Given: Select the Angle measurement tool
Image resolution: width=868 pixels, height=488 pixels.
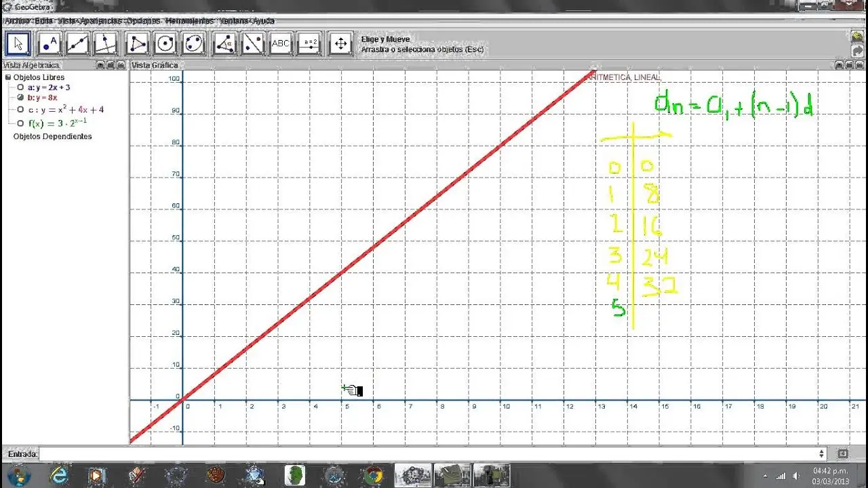Looking at the screenshot, I should (x=224, y=44).
